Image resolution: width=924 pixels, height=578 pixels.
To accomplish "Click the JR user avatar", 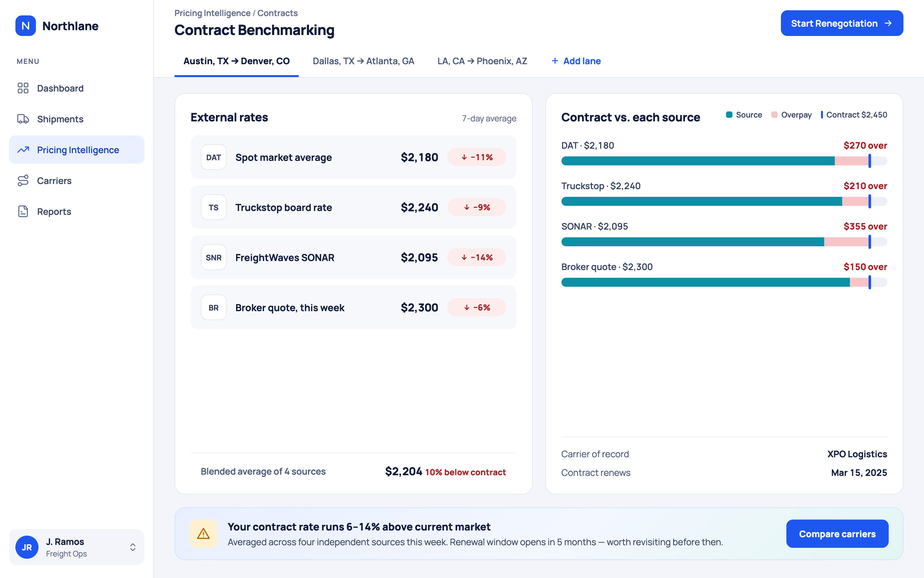I will pyautogui.click(x=27, y=547).
